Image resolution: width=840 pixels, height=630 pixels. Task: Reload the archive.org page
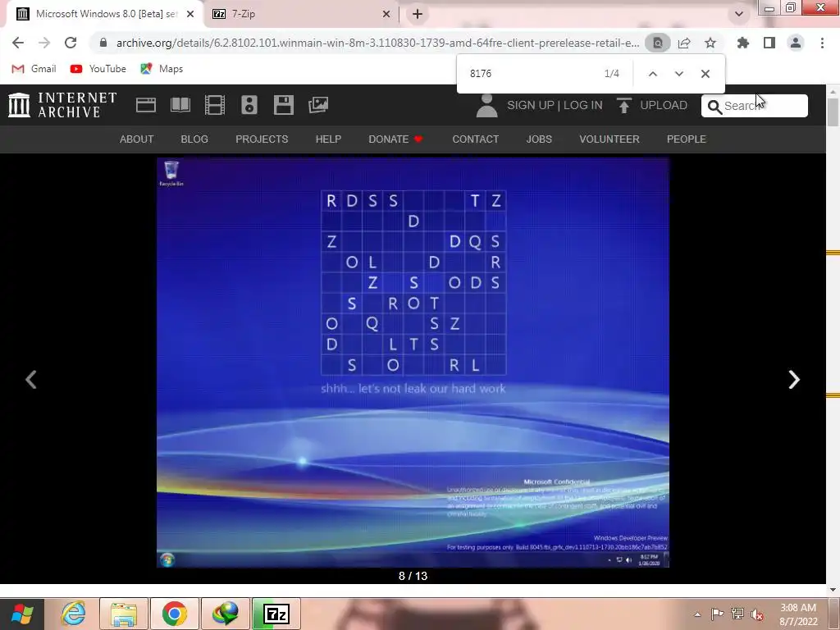[x=71, y=43]
